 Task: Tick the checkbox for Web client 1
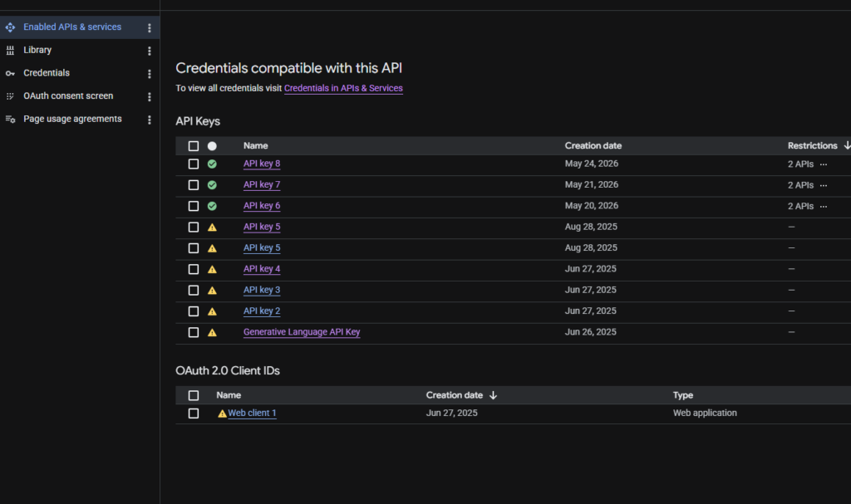(193, 413)
